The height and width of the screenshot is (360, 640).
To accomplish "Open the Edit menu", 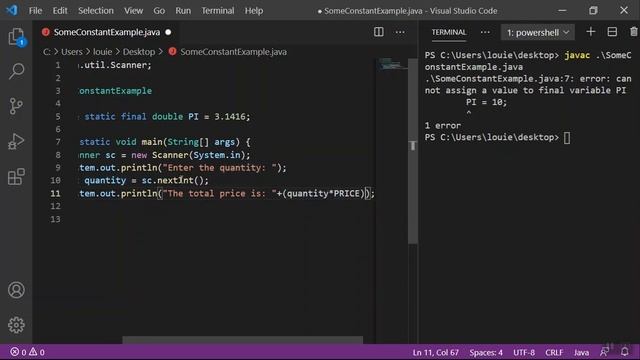I will point(60,11).
